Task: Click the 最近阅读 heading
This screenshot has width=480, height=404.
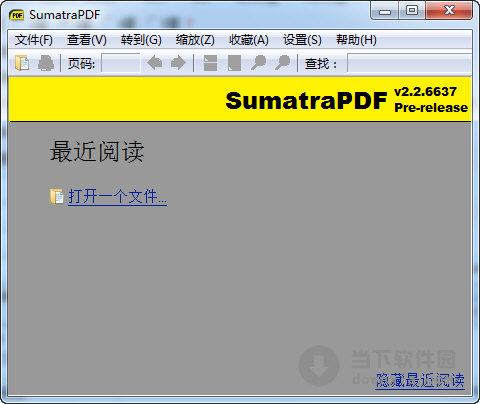Action: (97, 152)
